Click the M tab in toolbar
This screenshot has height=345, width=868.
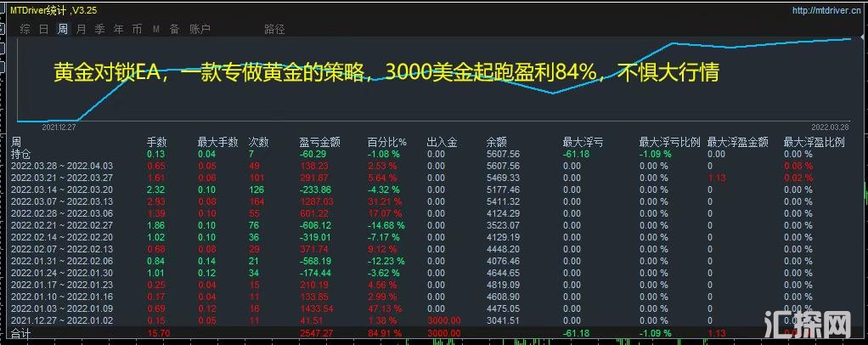pyautogui.click(x=155, y=29)
